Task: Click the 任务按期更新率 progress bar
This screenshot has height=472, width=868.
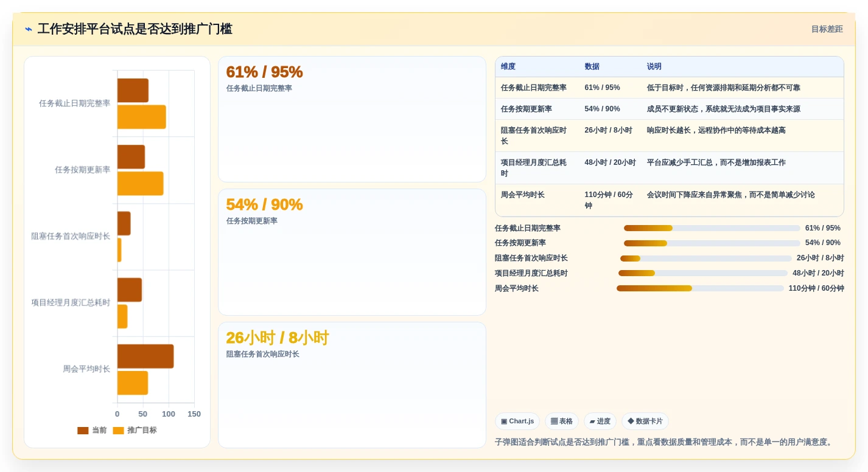Action: [712, 243]
